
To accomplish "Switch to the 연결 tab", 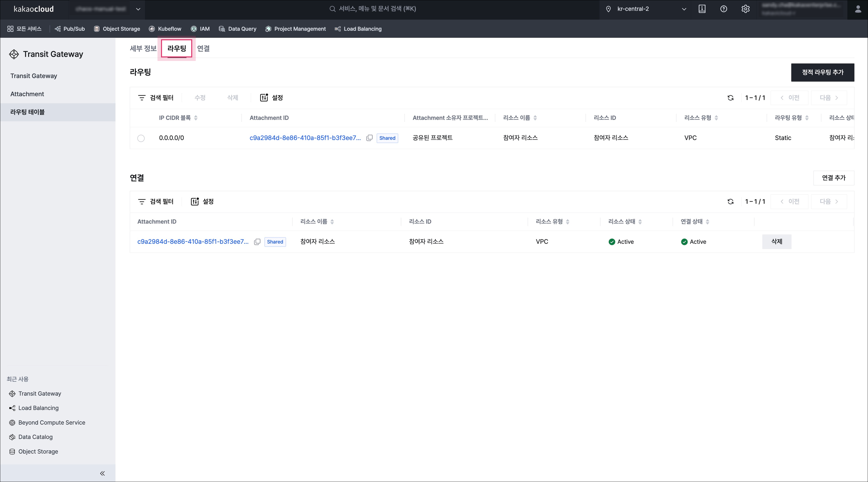I will 203,49.
